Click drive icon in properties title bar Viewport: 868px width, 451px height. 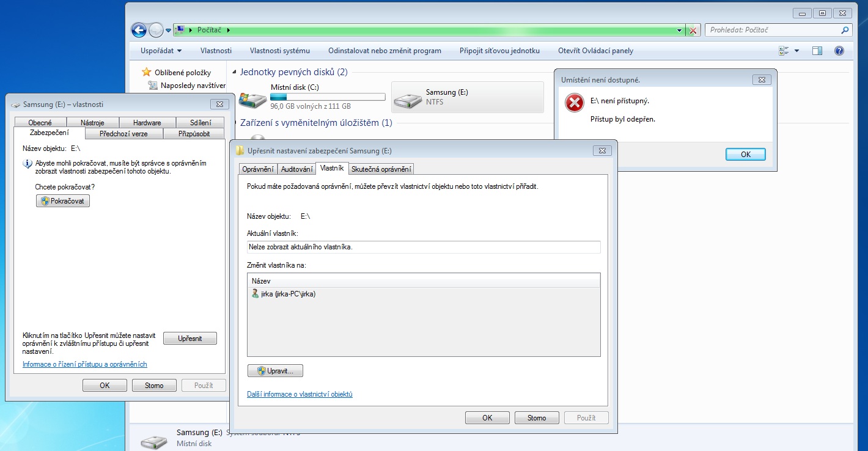pyautogui.click(x=17, y=105)
